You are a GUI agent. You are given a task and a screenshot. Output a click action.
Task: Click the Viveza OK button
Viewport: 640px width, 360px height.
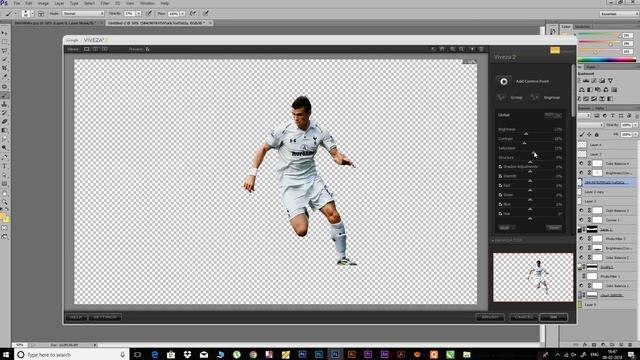pos(553,317)
